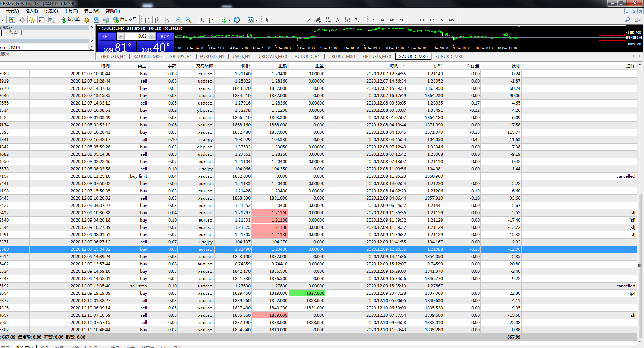Image resolution: width=644 pixels, height=348 pixels.
Task: Toggle the chart auto-scroll button
Action: click(201, 20)
